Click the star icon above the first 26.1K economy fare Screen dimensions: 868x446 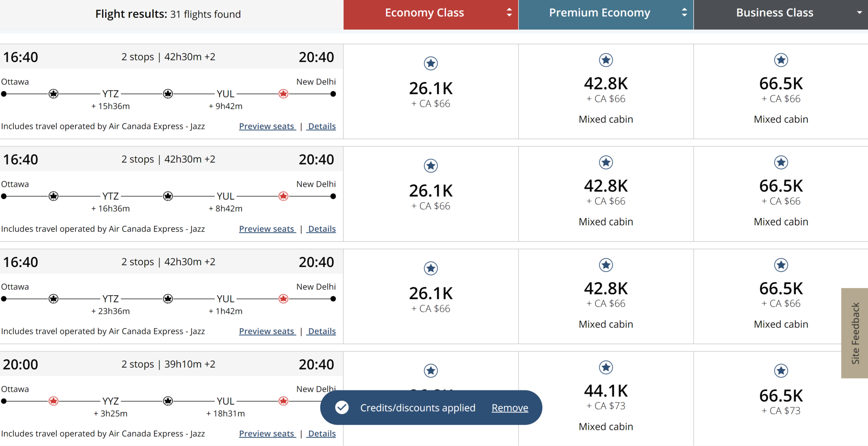(431, 63)
